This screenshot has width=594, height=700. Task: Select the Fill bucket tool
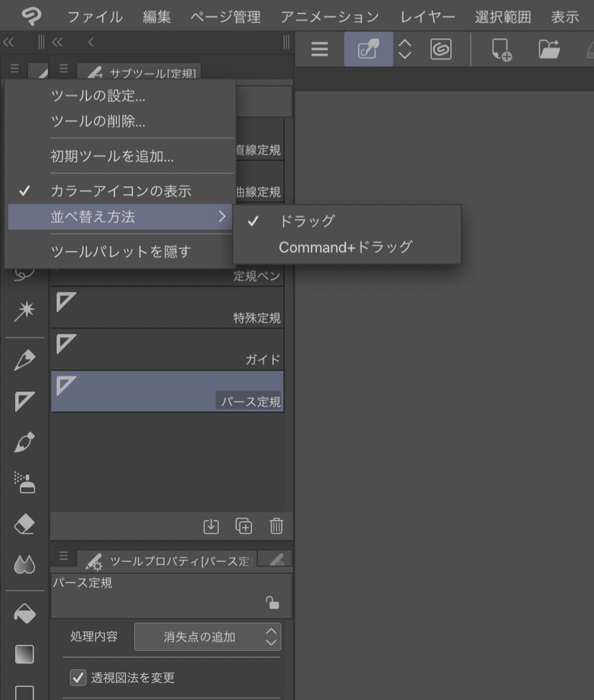click(x=24, y=613)
